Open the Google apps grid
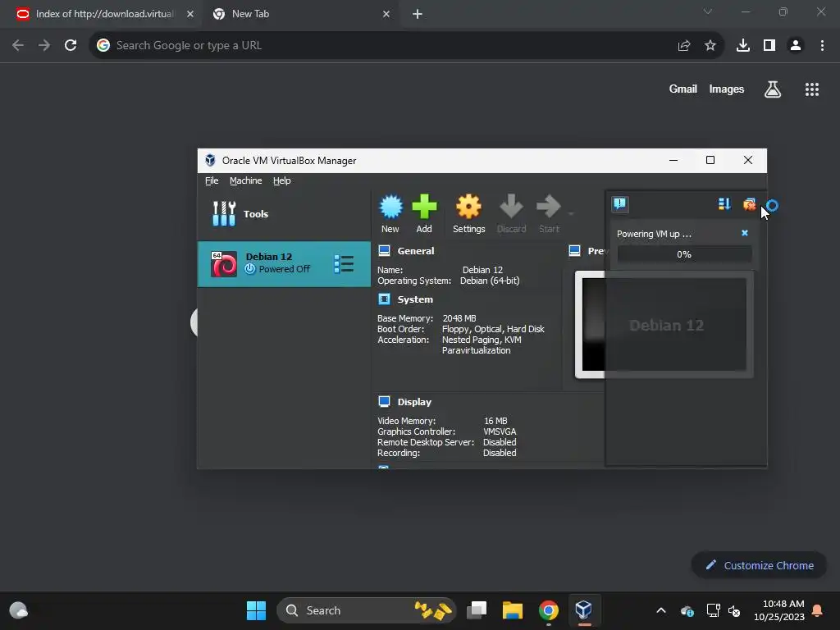The image size is (840, 630). 812,89
